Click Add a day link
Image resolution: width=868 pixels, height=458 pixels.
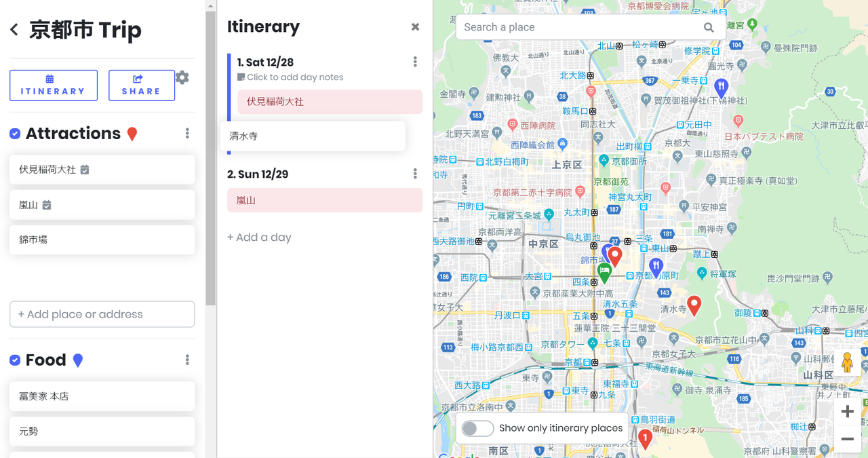pos(259,237)
